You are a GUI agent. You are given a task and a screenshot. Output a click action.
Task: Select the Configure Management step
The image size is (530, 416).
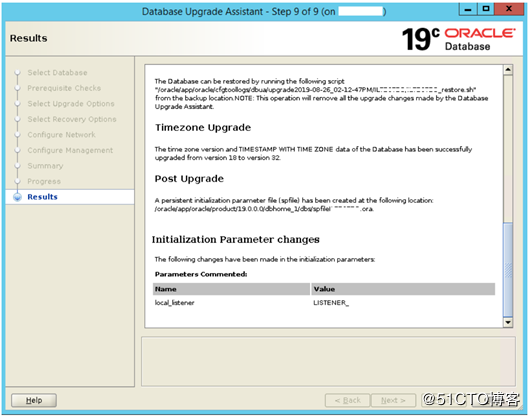(x=70, y=150)
